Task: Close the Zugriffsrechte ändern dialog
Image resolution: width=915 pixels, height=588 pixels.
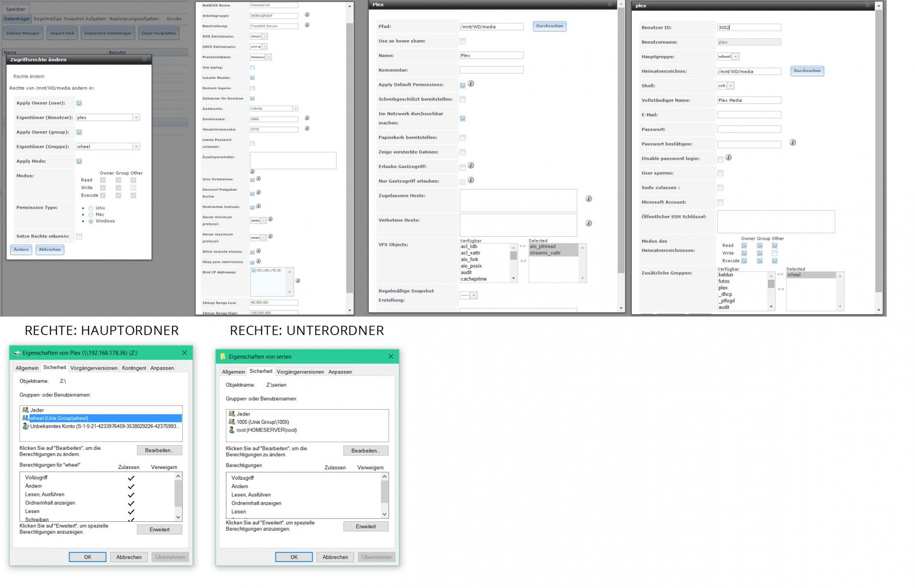Action: (145, 59)
